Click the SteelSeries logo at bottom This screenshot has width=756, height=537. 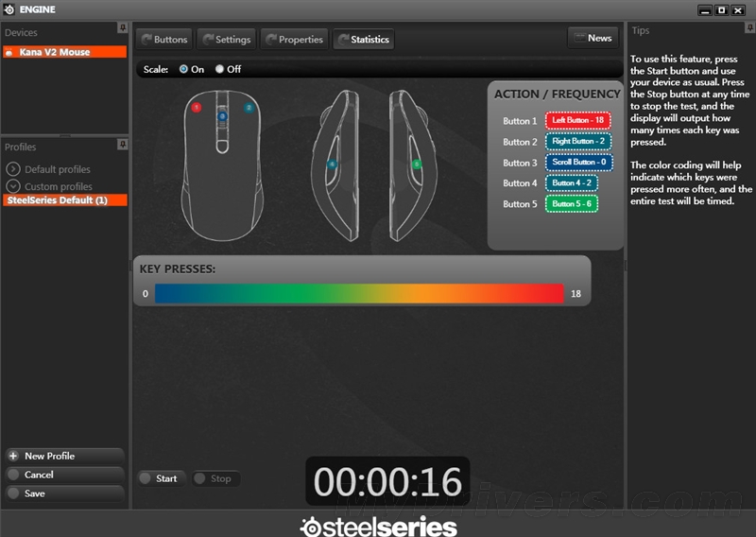(x=379, y=527)
